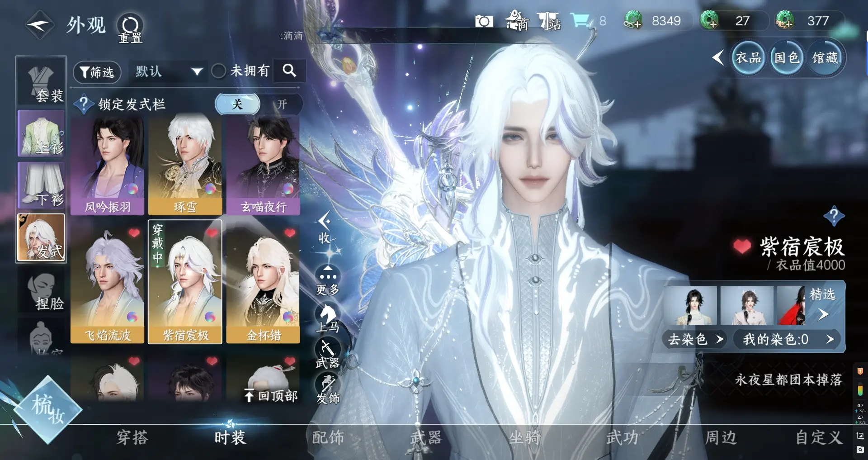Viewport: 868px width, 460px height.
Task: Preview red-cloak featured dye thumbnail
Action: 791,305
